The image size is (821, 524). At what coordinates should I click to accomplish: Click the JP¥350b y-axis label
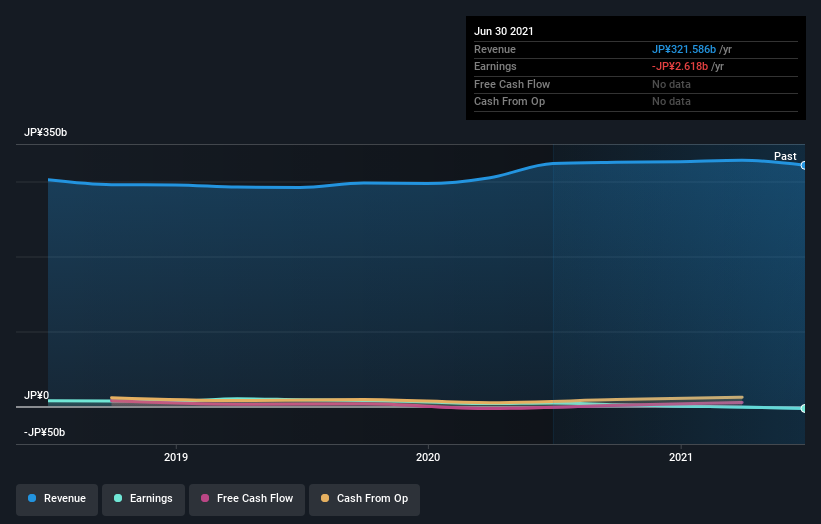(x=46, y=132)
